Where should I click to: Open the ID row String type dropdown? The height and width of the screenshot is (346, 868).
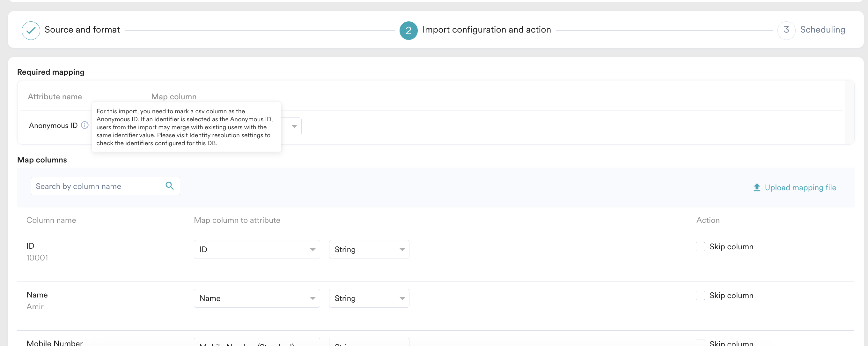[x=369, y=250]
